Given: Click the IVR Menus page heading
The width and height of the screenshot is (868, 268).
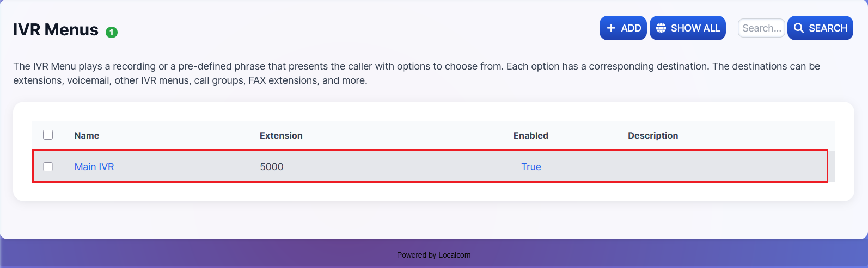Looking at the screenshot, I should (56, 30).
